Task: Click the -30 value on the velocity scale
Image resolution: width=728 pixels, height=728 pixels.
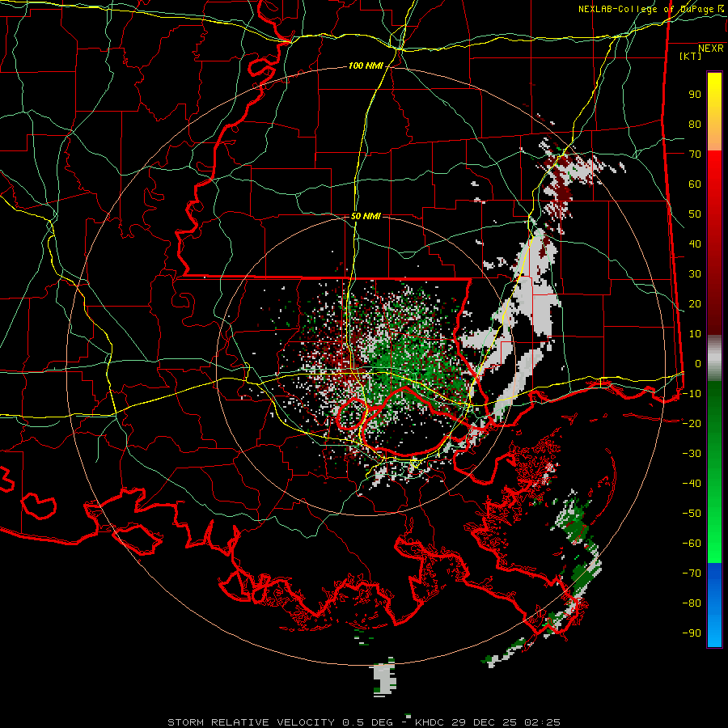Action: [692, 454]
